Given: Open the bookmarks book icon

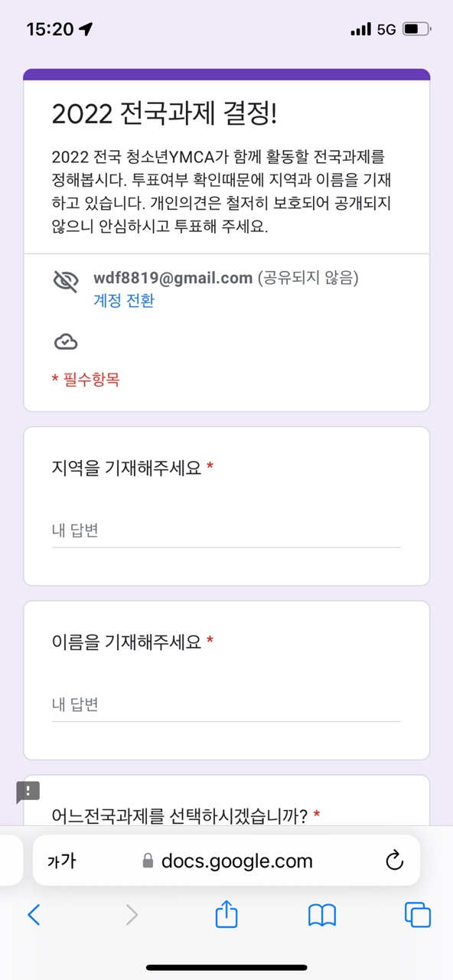Looking at the screenshot, I should click(x=322, y=915).
